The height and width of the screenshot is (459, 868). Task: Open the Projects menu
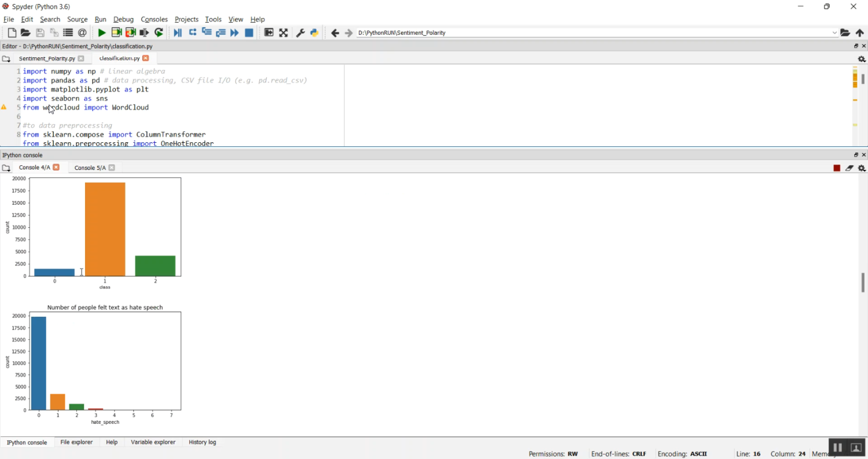pyautogui.click(x=186, y=19)
